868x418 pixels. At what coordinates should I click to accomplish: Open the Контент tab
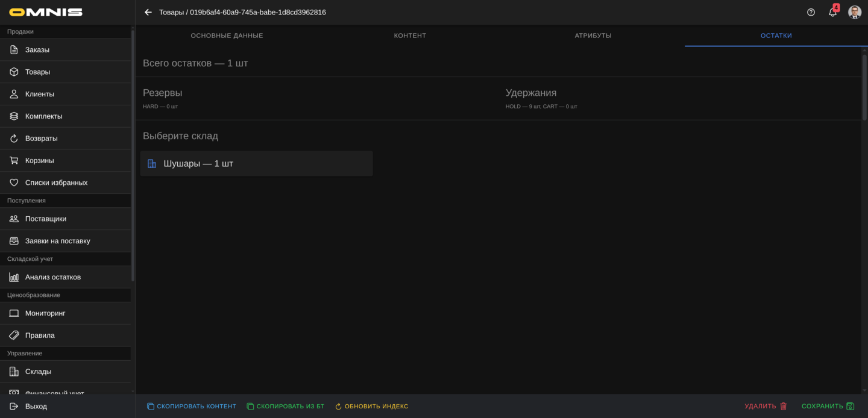click(410, 36)
